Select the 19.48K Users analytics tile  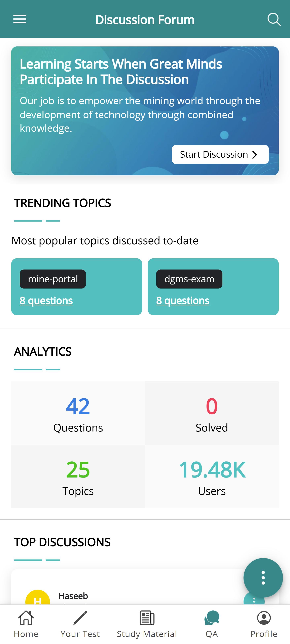coord(212,476)
